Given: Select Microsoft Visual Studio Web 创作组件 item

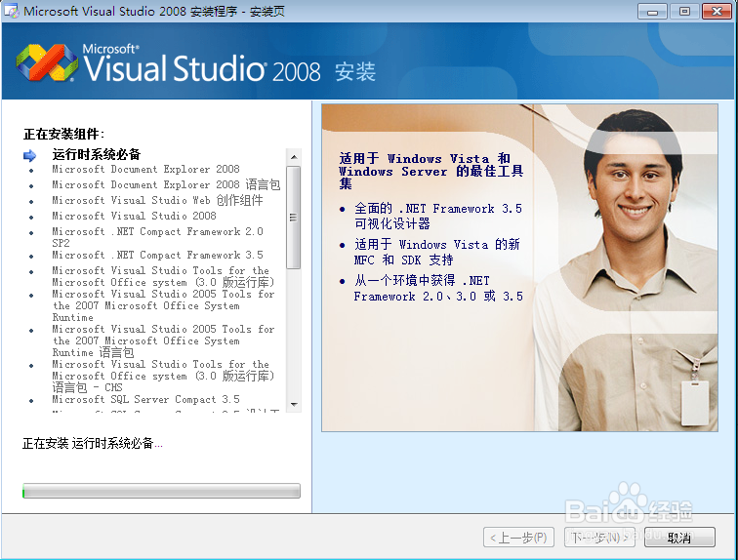Looking at the screenshot, I should coord(157,200).
